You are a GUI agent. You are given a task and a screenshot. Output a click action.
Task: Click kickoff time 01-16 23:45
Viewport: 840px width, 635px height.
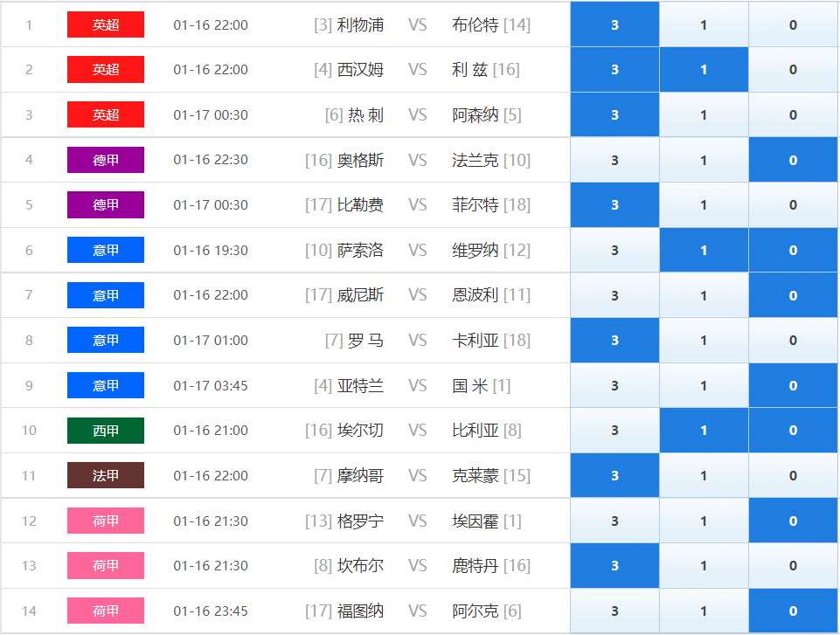[211, 611]
